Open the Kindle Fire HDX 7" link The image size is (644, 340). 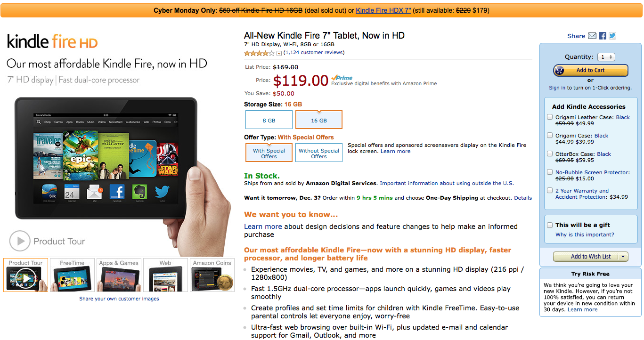[383, 10]
